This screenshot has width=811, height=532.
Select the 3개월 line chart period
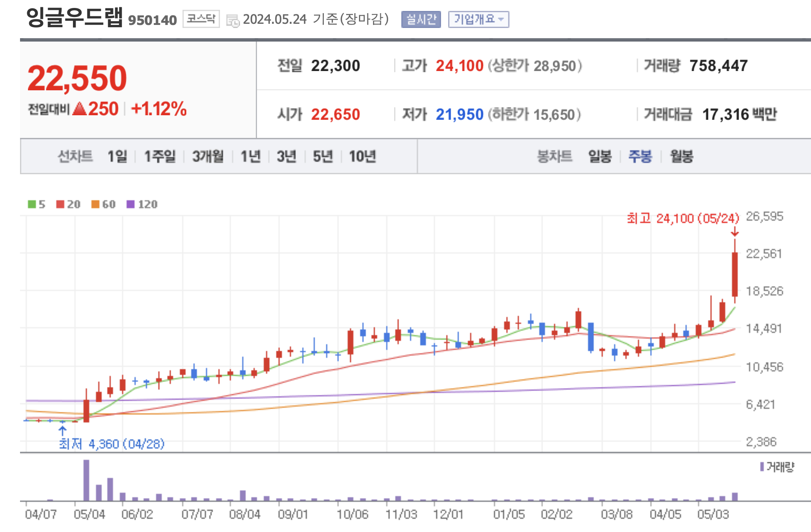208,156
